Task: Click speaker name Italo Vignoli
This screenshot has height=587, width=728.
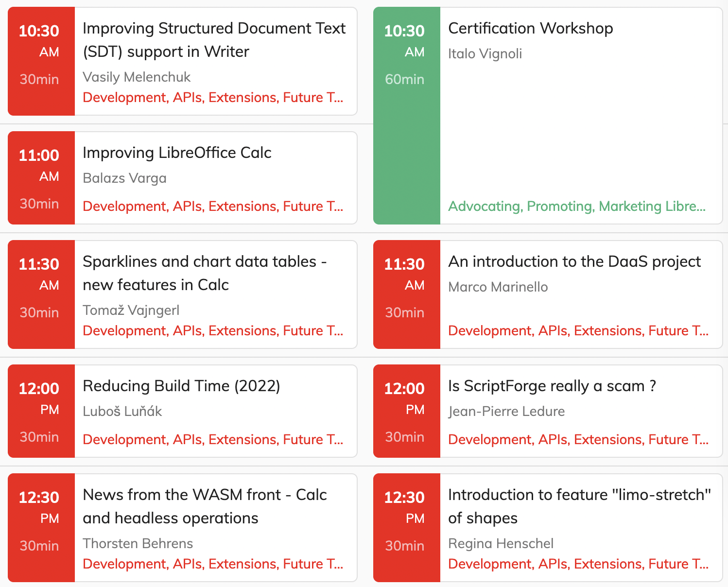Action: tap(485, 53)
